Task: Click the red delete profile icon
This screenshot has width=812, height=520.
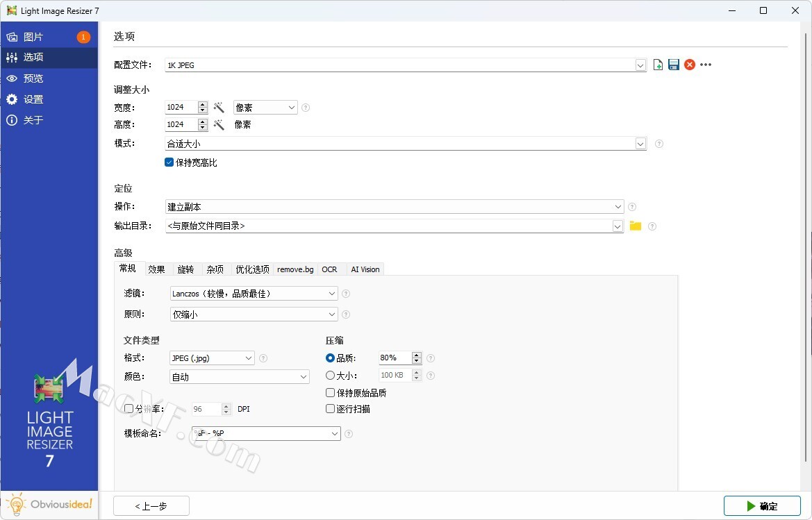Action: (690, 65)
